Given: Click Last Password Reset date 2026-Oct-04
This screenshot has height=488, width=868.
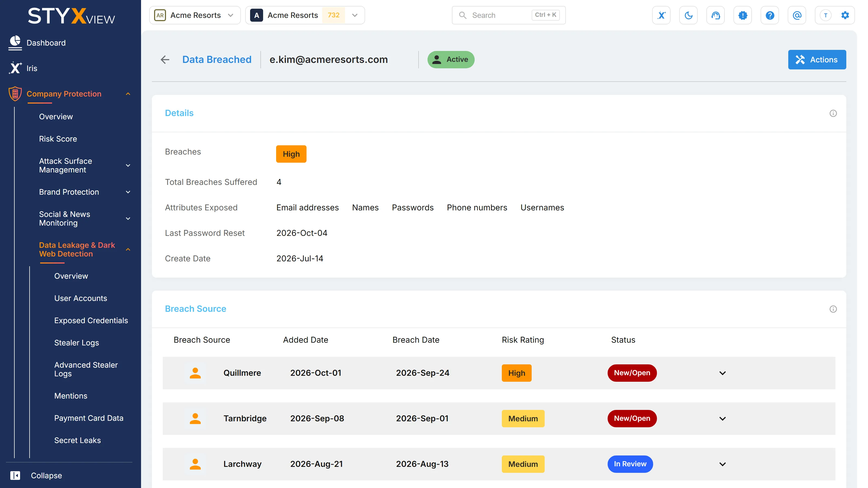Looking at the screenshot, I should tap(302, 233).
